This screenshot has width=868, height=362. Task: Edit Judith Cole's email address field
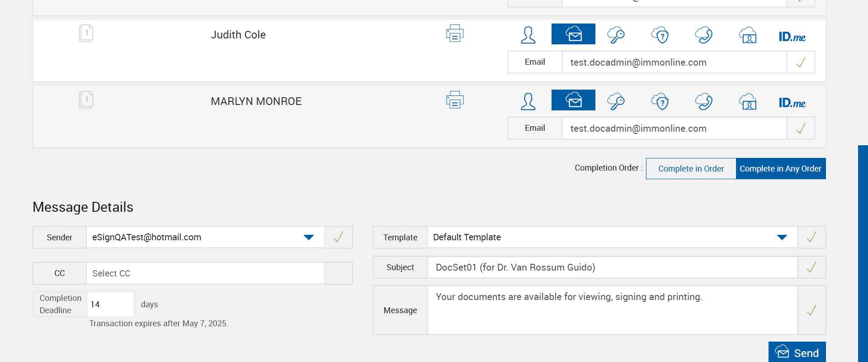pyautogui.click(x=674, y=62)
